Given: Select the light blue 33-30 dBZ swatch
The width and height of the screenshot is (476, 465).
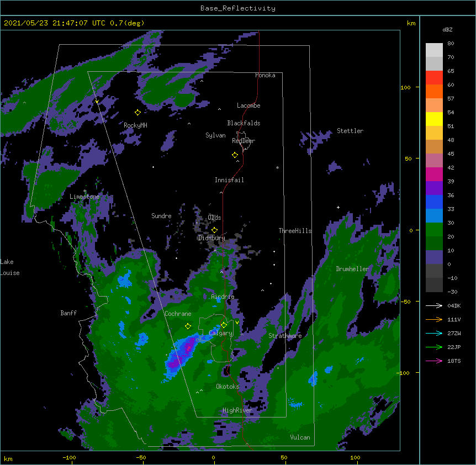Looking at the screenshot, I should coord(434,215).
